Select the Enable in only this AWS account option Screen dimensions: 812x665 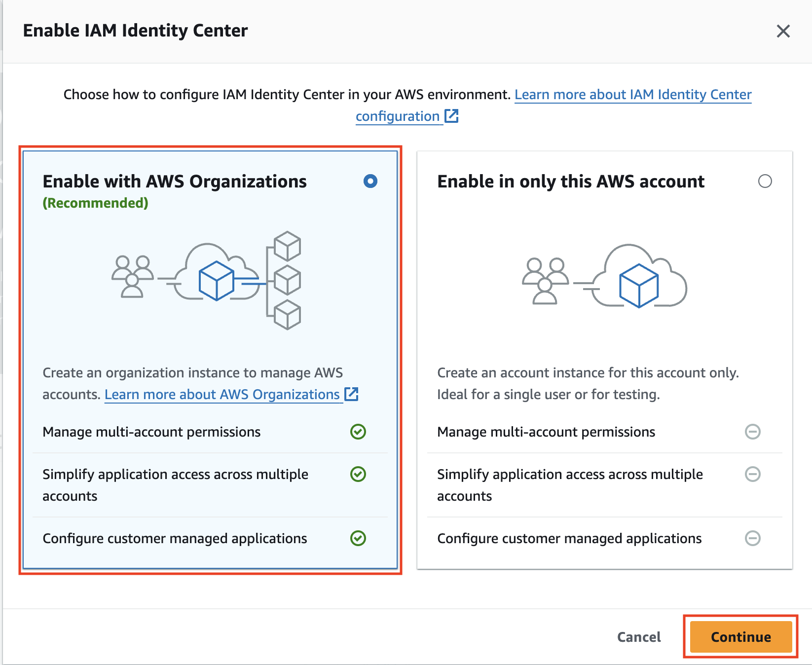tap(766, 182)
